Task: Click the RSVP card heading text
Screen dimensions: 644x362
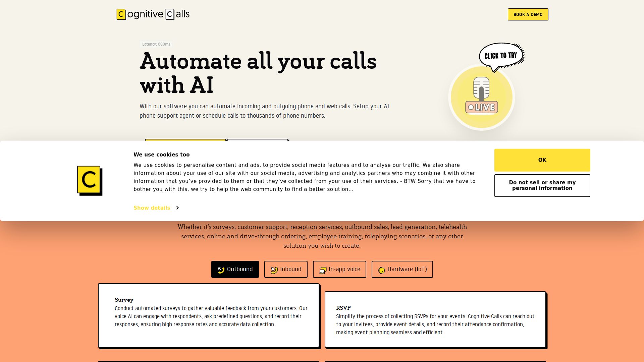Action: coord(343,308)
